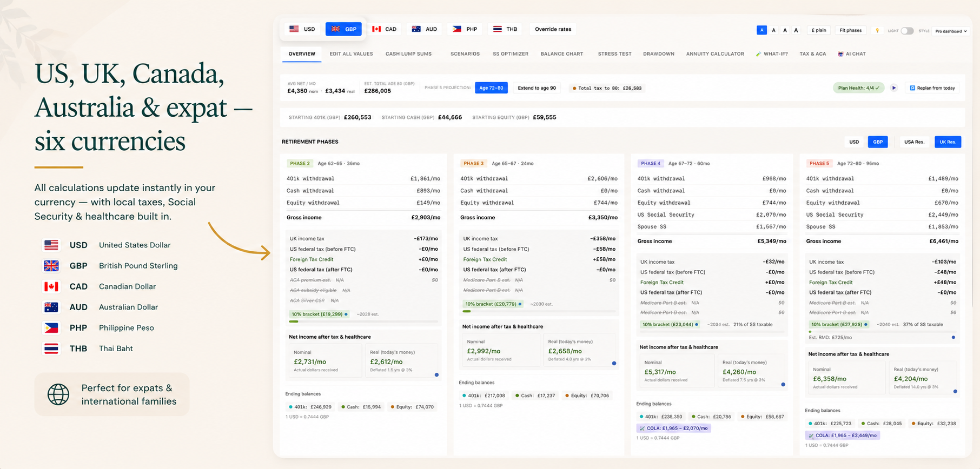The height and width of the screenshot is (469, 980).
Task: Choose Extend to age 90 projection
Action: [x=537, y=88]
